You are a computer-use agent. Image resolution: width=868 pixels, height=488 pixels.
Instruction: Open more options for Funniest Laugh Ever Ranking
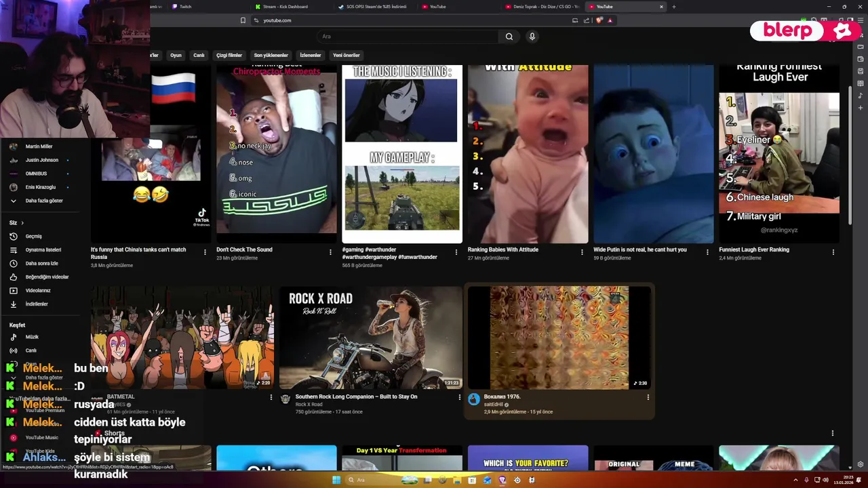pyautogui.click(x=833, y=252)
